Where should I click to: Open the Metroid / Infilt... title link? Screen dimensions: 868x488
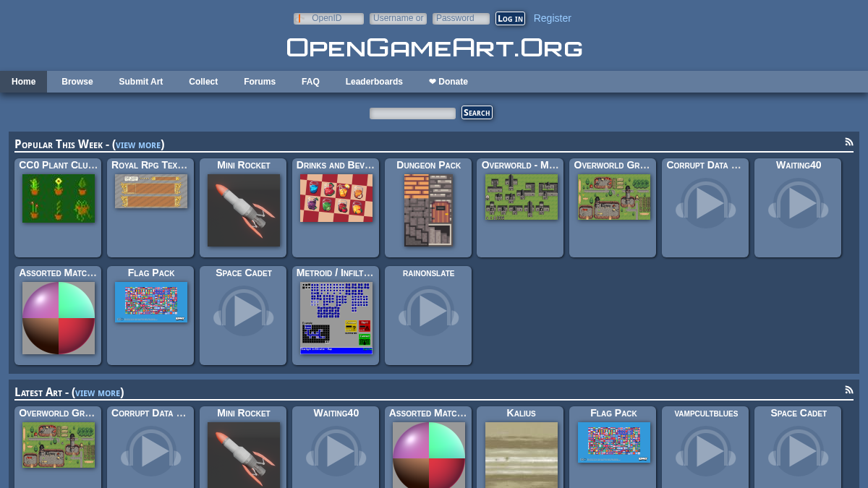(x=336, y=273)
